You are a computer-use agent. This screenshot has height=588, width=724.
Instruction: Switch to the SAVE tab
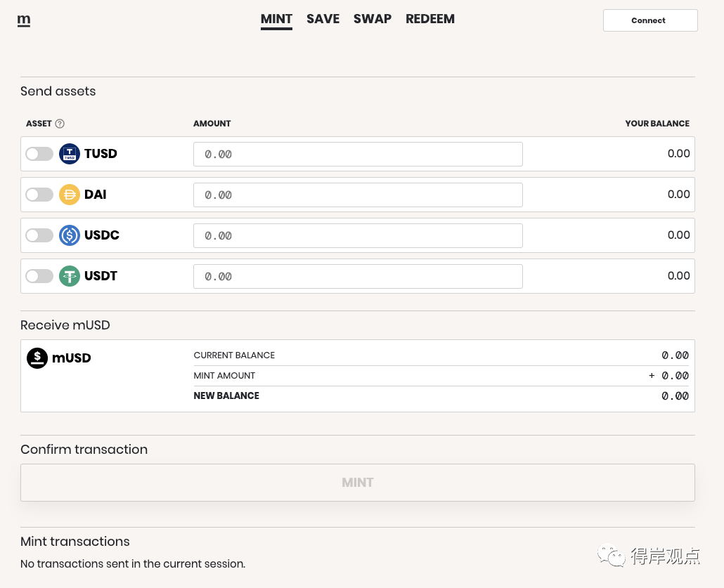click(x=323, y=19)
